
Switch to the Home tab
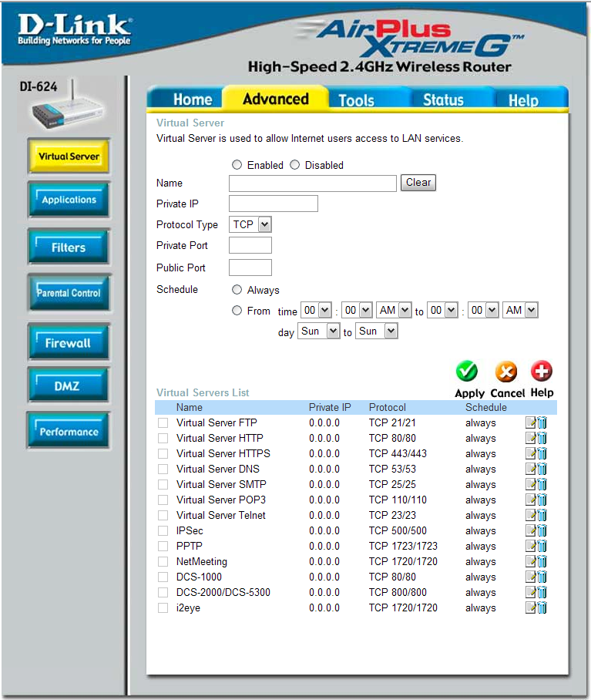pyautogui.click(x=192, y=99)
